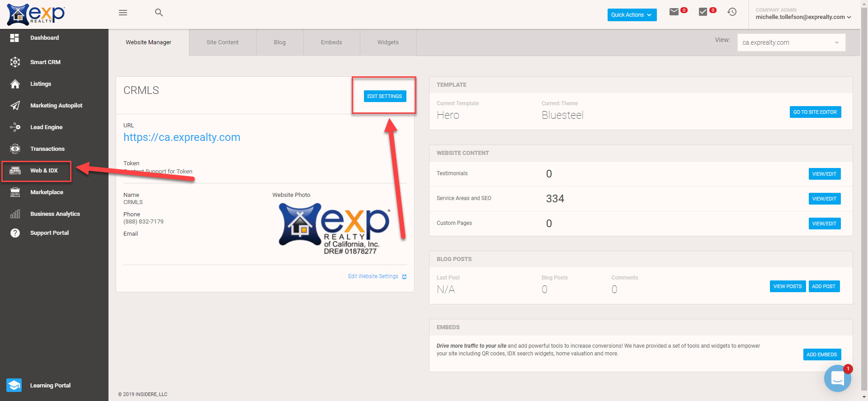Click the Business Analytics bar chart icon
Screen dimensions: 868x401
coord(15,214)
